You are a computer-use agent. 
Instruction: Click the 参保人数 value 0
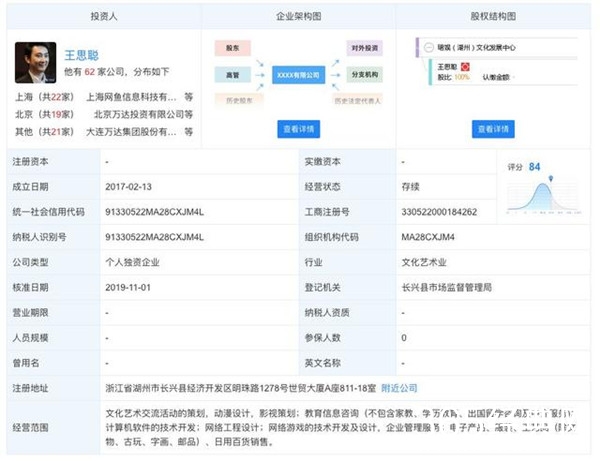[x=404, y=338]
